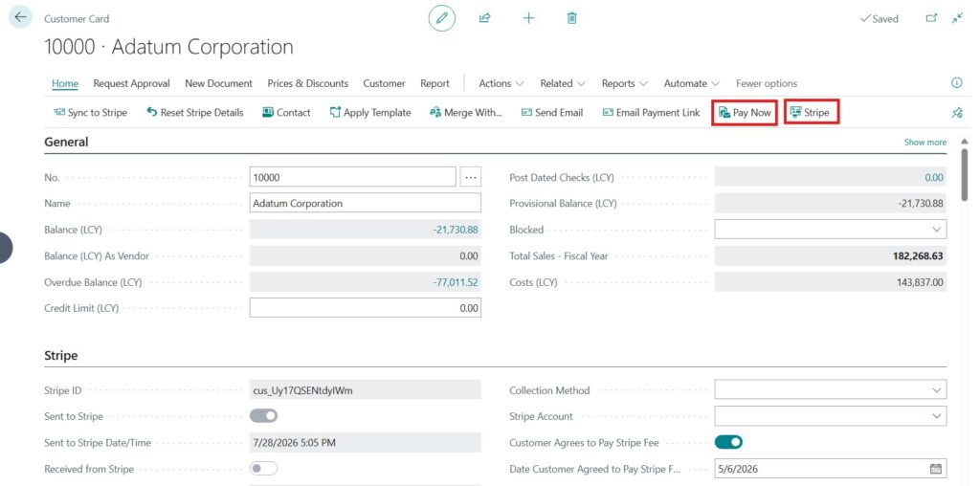The height and width of the screenshot is (486, 980).
Task: Collapse the Stripe section header
Action: (x=61, y=356)
